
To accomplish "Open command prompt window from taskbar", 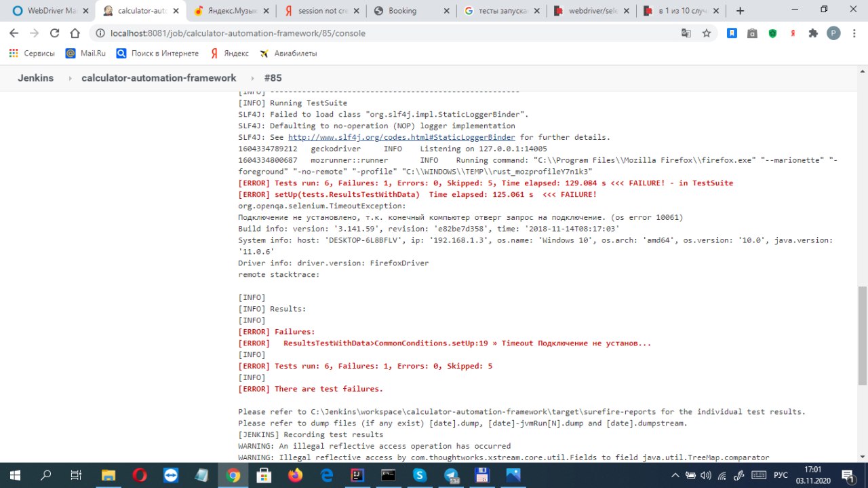I will point(389,475).
